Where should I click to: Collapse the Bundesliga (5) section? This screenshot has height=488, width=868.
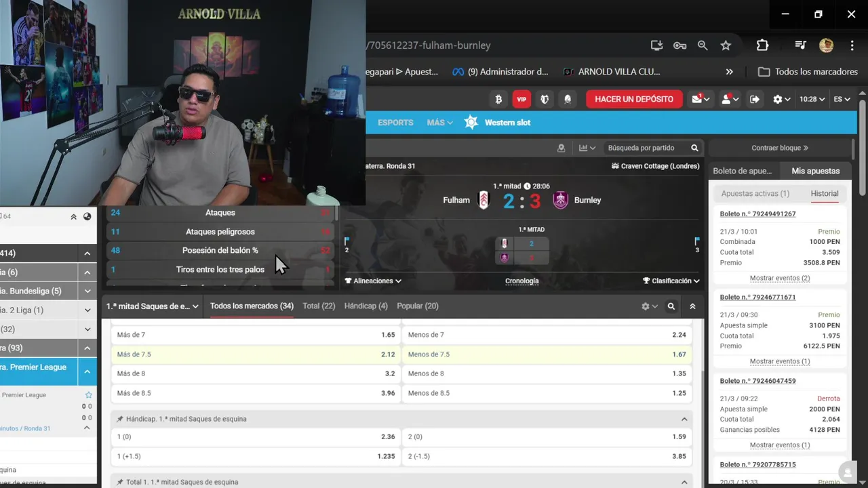[x=87, y=291]
